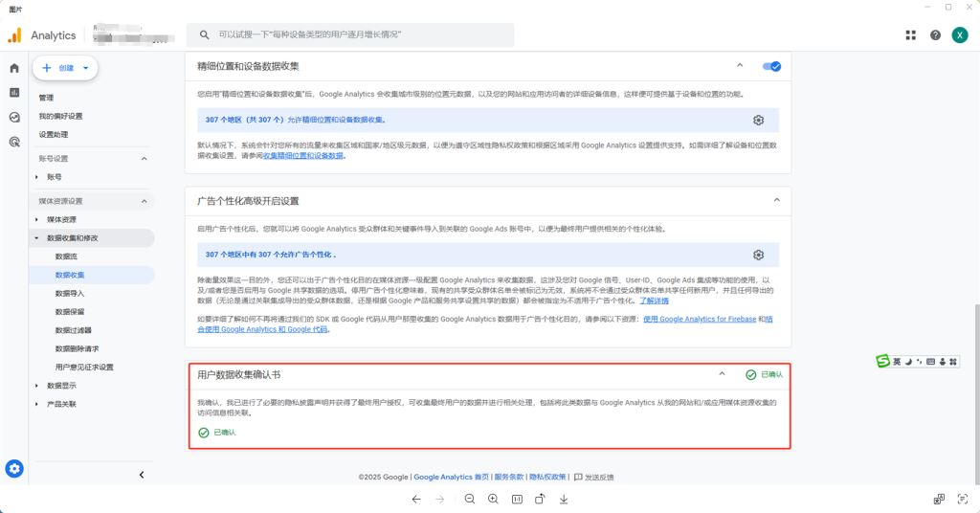
Task: Rotate the image in viewer
Action: (x=540, y=500)
